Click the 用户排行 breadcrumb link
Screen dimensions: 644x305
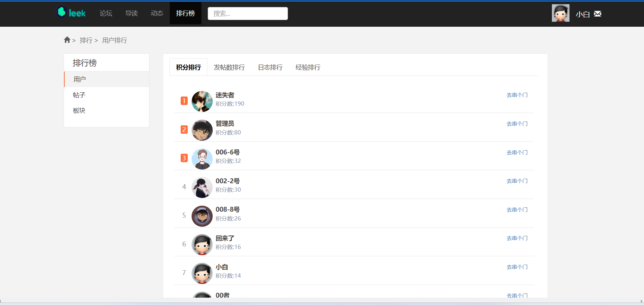[x=115, y=40]
